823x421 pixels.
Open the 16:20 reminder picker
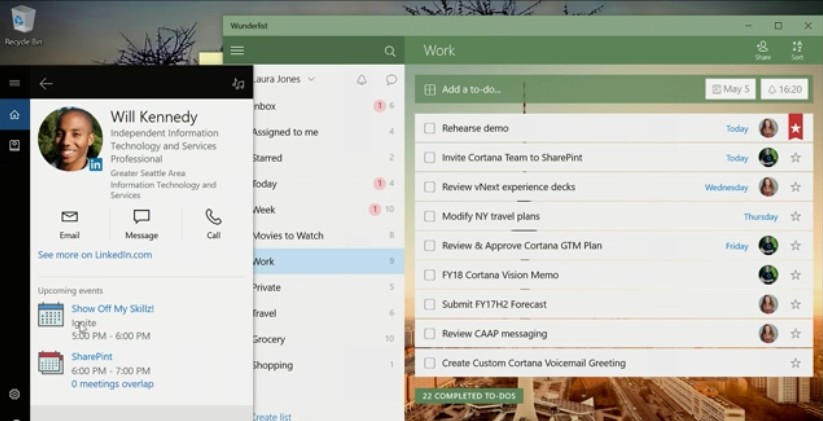784,89
